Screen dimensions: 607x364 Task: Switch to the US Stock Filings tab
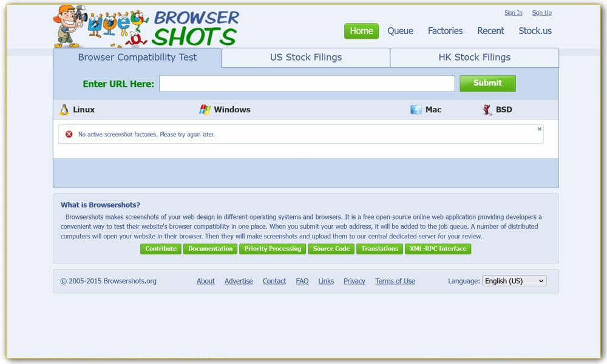click(306, 57)
